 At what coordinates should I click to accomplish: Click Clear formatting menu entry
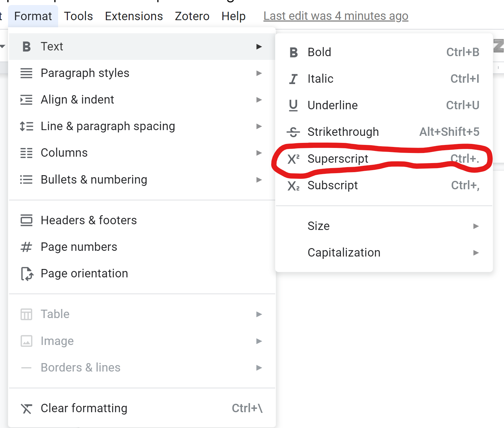coord(84,408)
